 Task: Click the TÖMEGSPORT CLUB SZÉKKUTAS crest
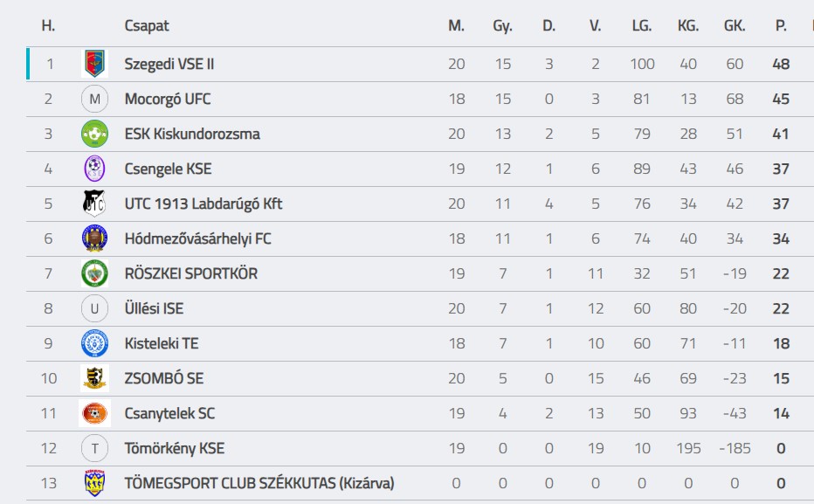click(x=94, y=483)
